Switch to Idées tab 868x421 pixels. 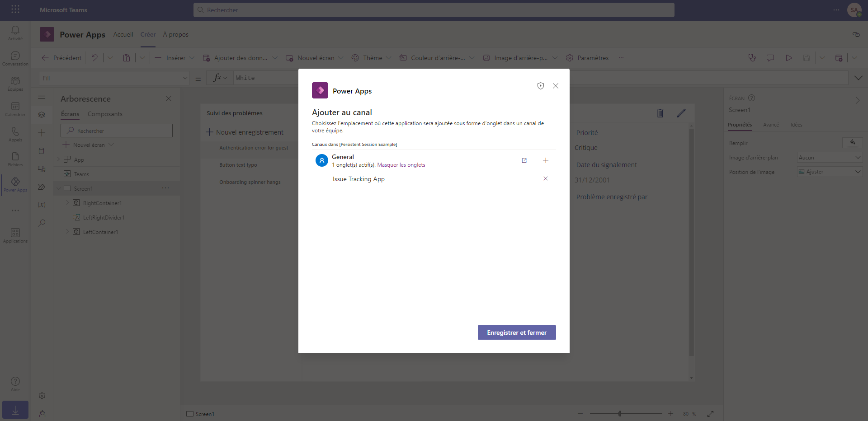(796, 125)
